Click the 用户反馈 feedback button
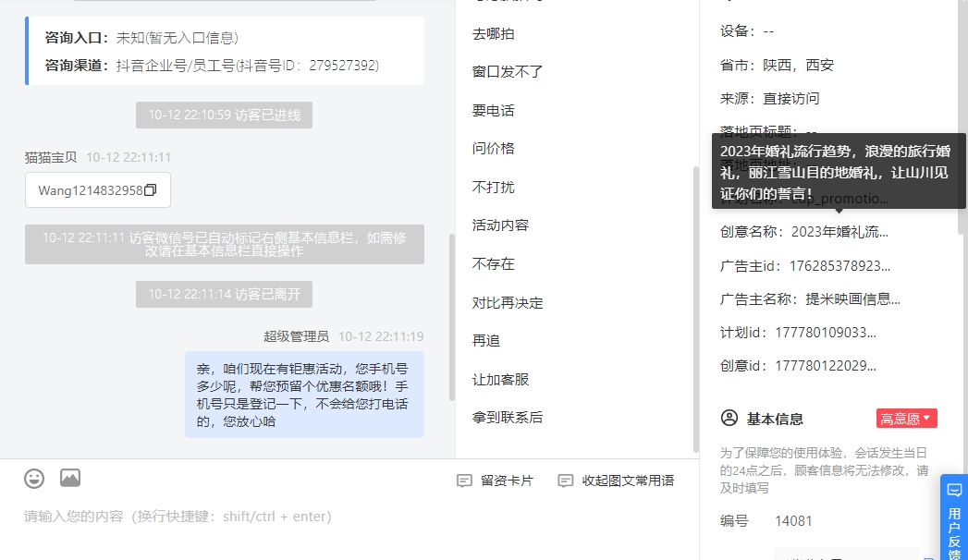Image resolution: width=968 pixels, height=560 pixels. tap(954, 518)
